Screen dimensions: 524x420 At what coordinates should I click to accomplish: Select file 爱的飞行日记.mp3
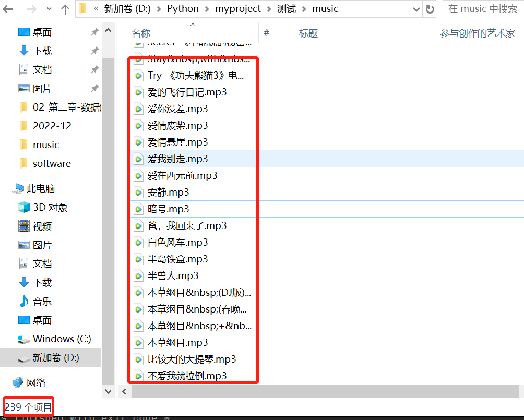(187, 92)
